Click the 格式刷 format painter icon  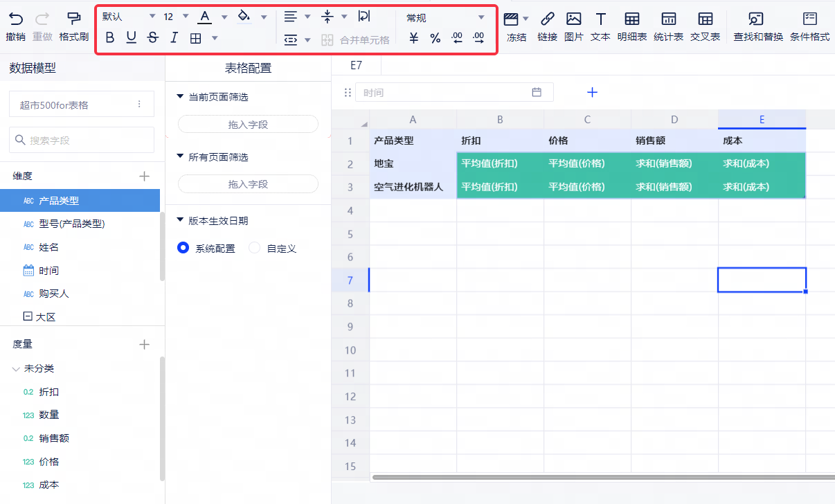pyautogui.click(x=73, y=25)
